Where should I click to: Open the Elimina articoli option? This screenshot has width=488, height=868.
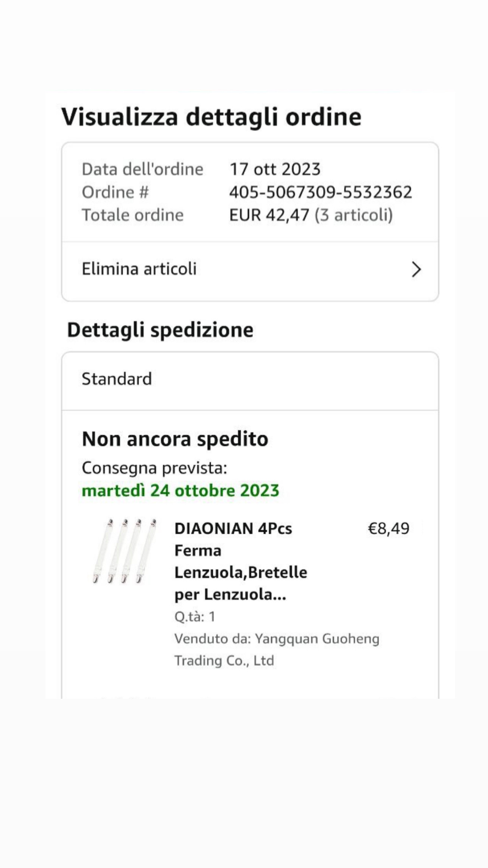pyautogui.click(x=139, y=269)
